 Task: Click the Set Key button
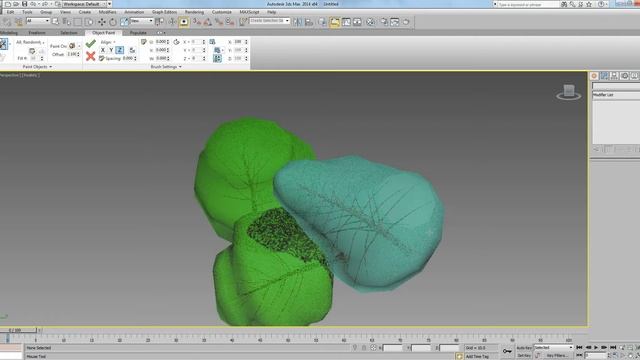coord(524,356)
